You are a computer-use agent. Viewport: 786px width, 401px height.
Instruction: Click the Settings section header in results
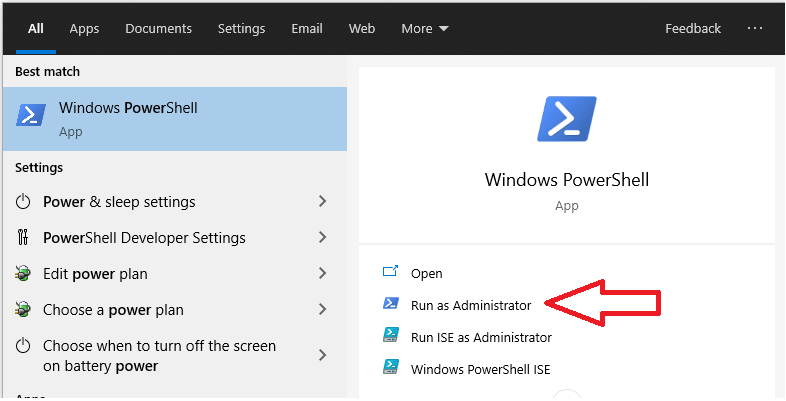[x=39, y=167]
